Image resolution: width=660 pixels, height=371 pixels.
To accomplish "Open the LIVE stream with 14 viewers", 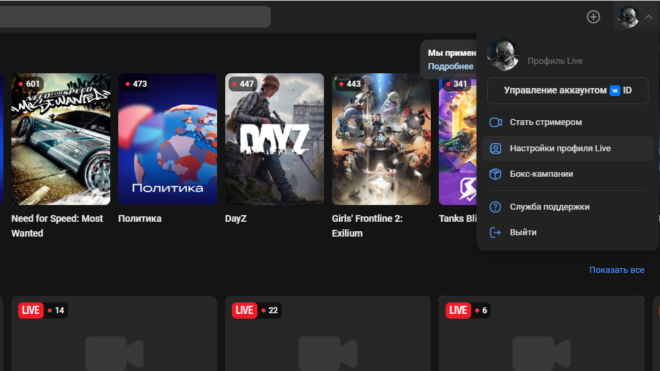I will point(114,334).
